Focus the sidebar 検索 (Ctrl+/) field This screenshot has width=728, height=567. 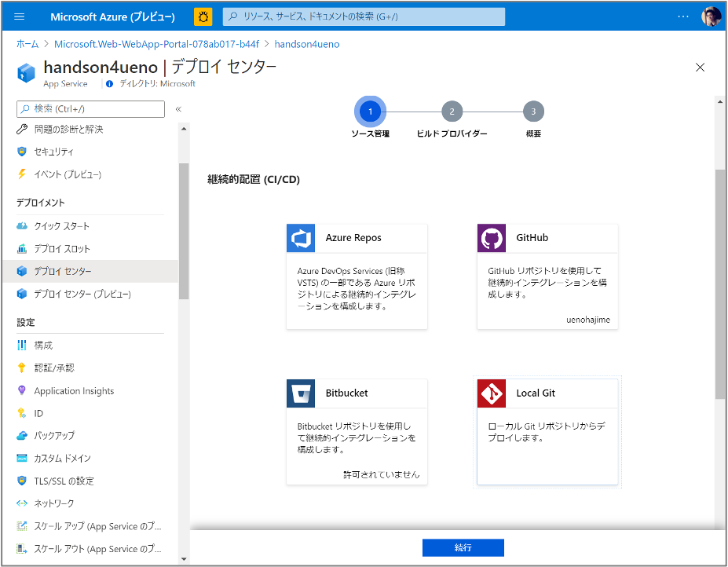tap(90, 109)
